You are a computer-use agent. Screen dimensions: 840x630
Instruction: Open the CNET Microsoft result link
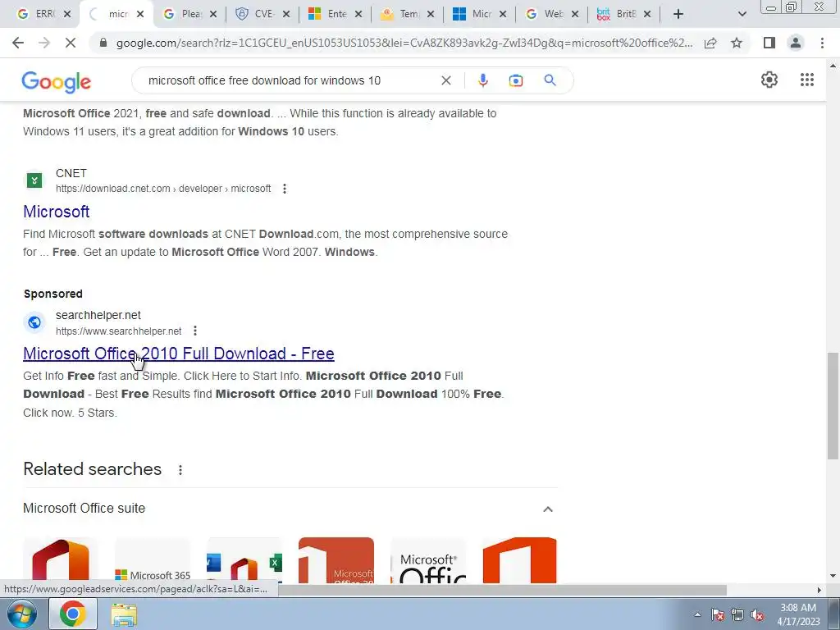(57, 212)
